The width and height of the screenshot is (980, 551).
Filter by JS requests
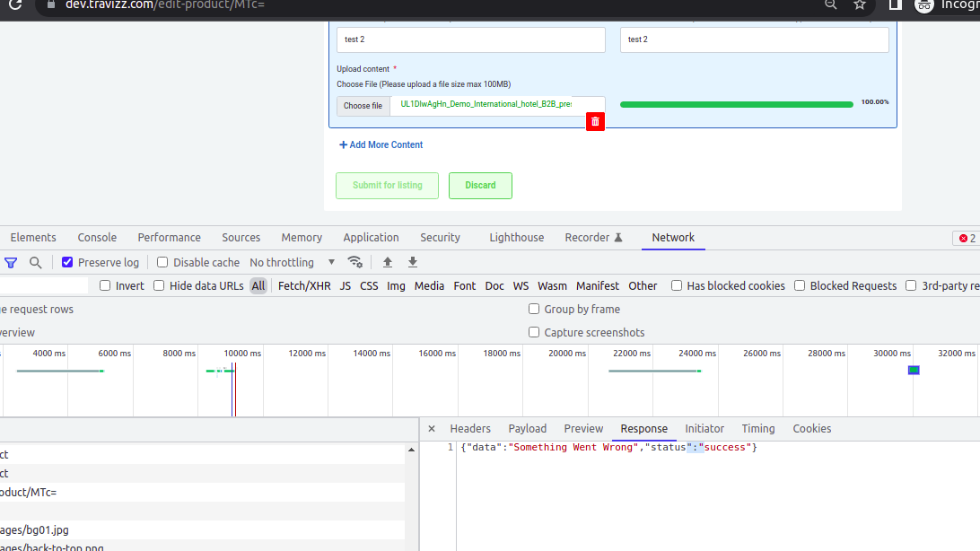345,285
